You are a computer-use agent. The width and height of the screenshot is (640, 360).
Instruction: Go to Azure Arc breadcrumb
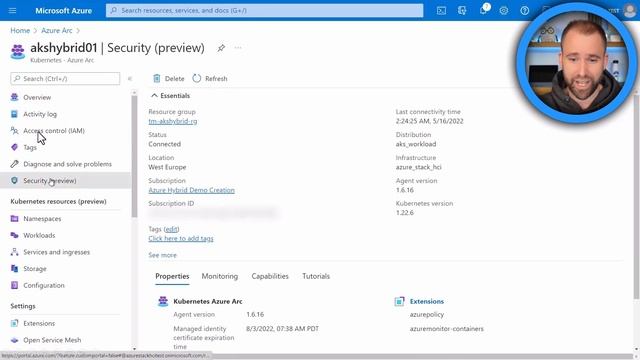[x=57, y=31]
